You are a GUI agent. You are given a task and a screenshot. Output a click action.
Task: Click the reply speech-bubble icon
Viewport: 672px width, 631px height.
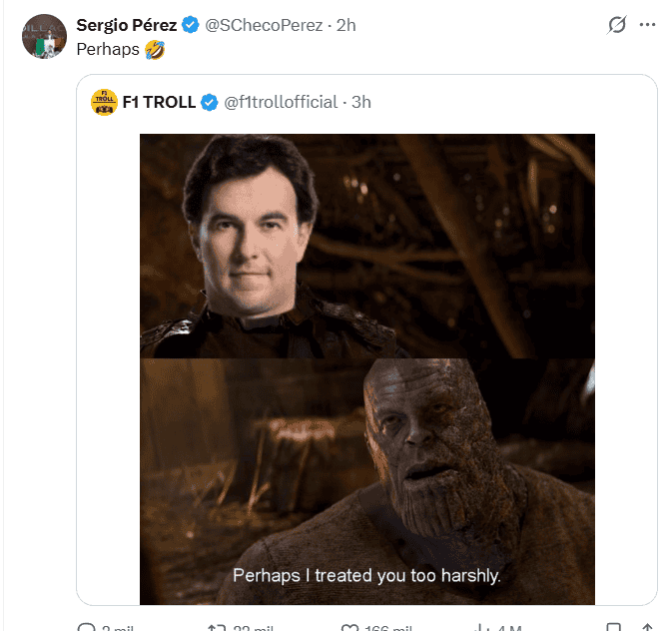click(84, 627)
